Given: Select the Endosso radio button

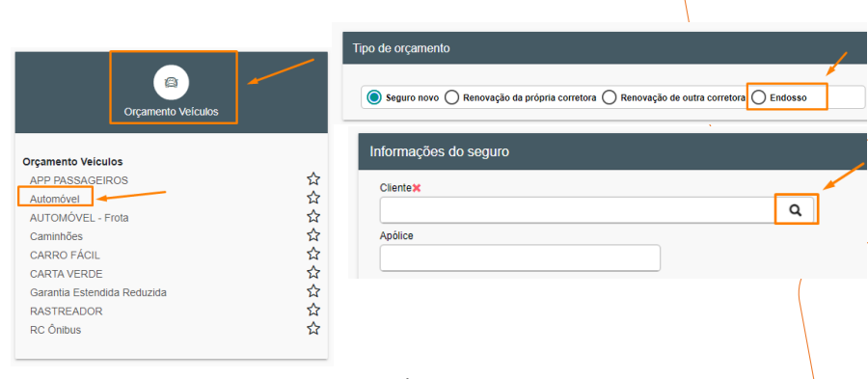Looking at the screenshot, I should tap(759, 97).
